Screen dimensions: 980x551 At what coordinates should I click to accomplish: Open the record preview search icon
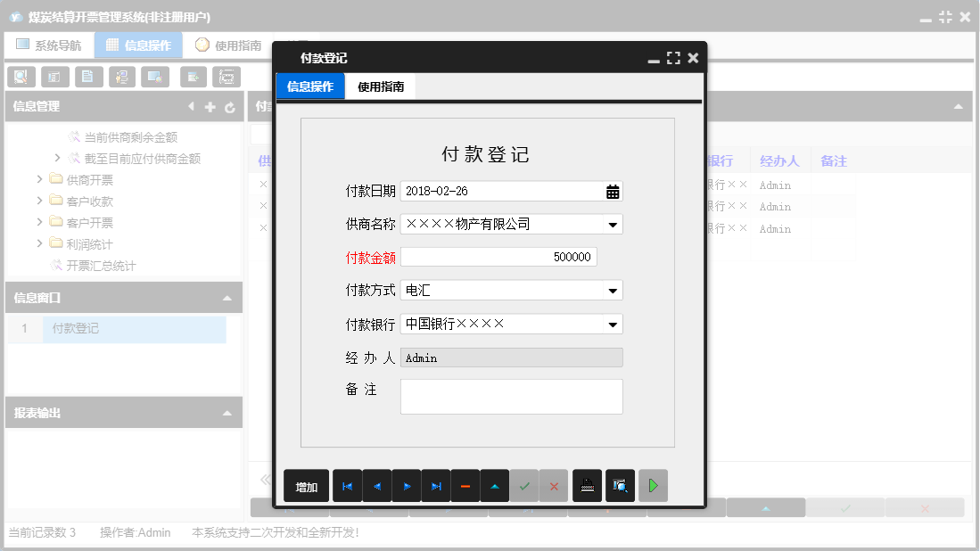tap(619, 485)
